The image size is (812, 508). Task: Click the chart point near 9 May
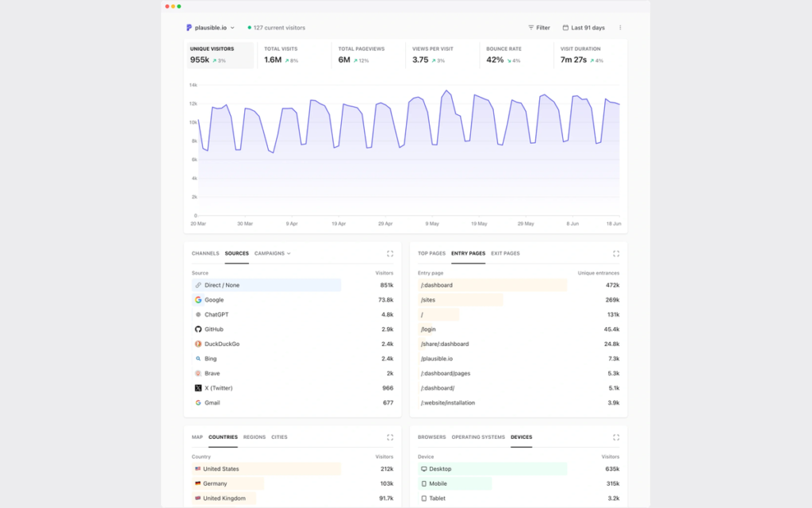434,144
